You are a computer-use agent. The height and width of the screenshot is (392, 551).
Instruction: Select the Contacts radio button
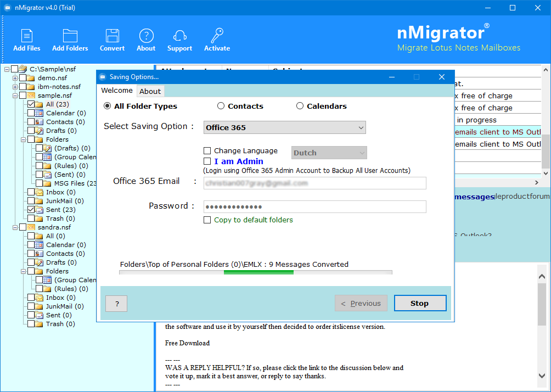221,106
